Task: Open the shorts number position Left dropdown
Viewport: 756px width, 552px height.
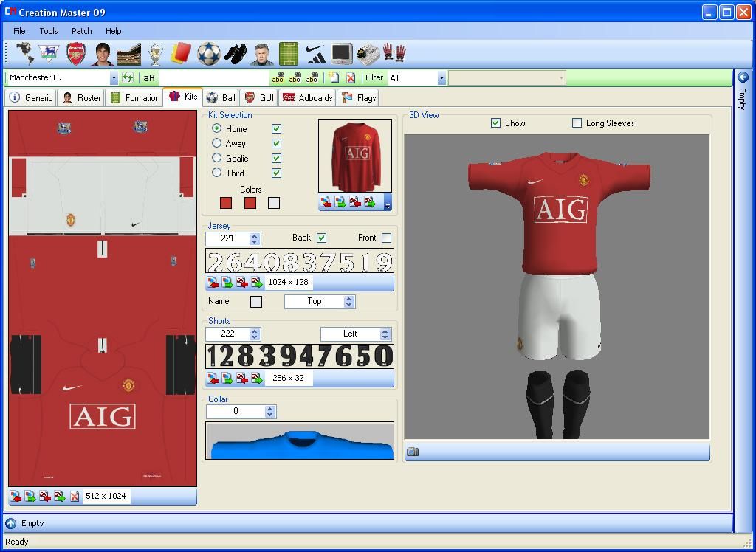Action: (385, 334)
